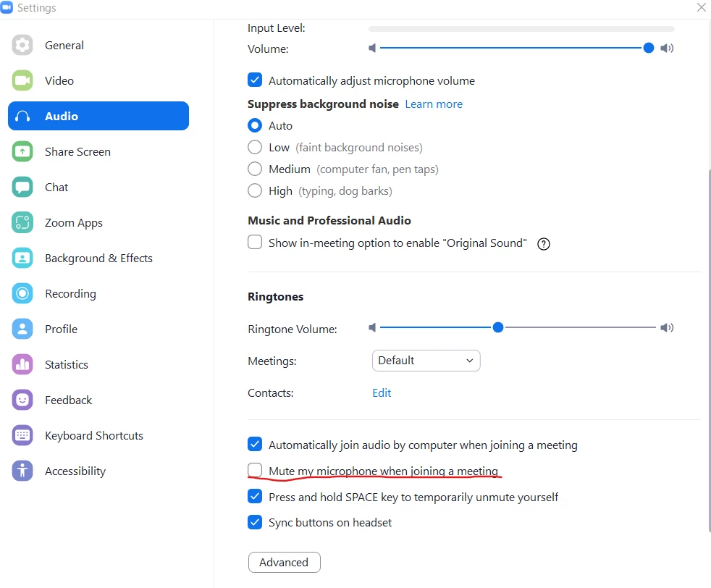Switch to Keyboard Shortcuts tab
The width and height of the screenshot is (711, 588).
(x=94, y=436)
